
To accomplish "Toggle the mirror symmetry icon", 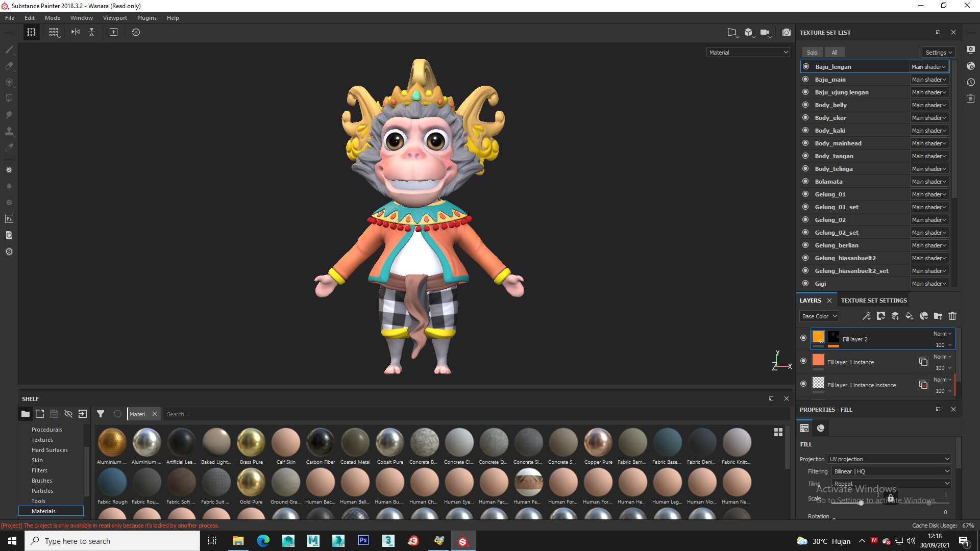I will point(76,32).
